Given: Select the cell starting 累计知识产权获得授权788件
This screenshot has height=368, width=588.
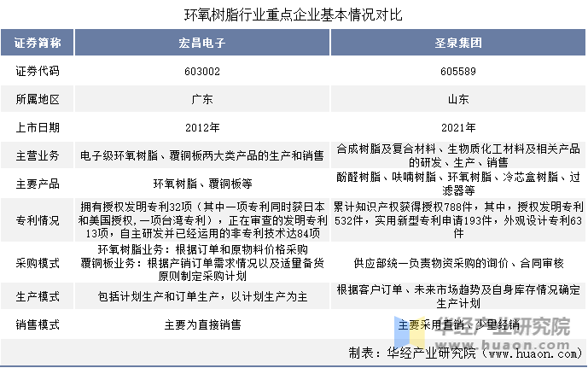Looking at the screenshot, I should pyautogui.click(x=458, y=219).
